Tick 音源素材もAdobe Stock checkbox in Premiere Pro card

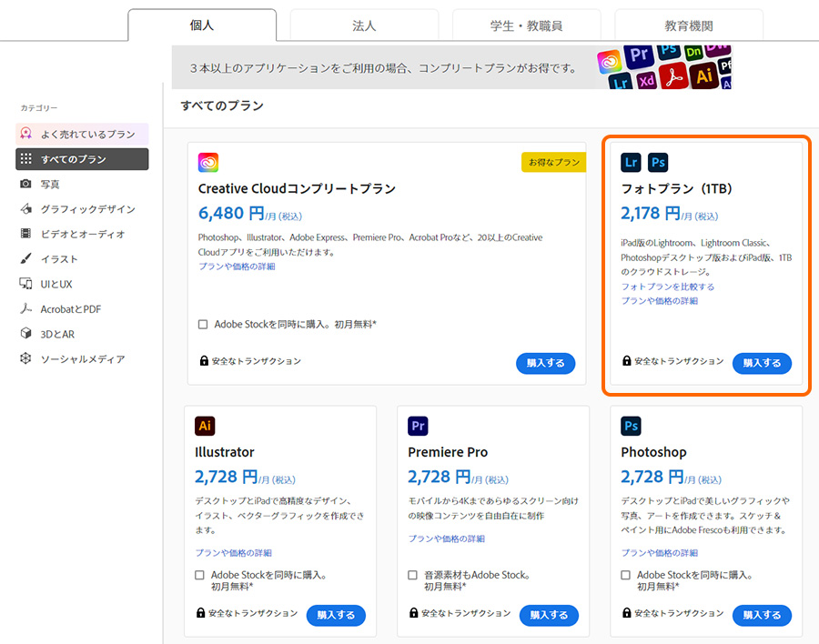412,575
